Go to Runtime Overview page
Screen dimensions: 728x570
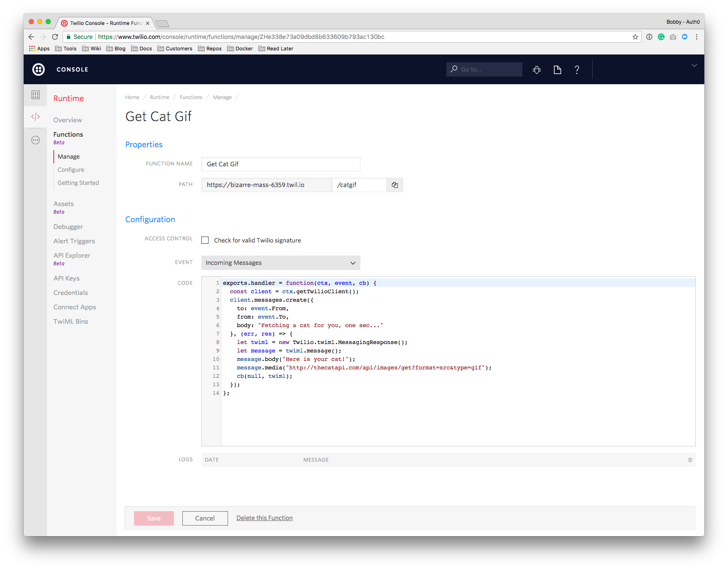pyautogui.click(x=68, y=120)
